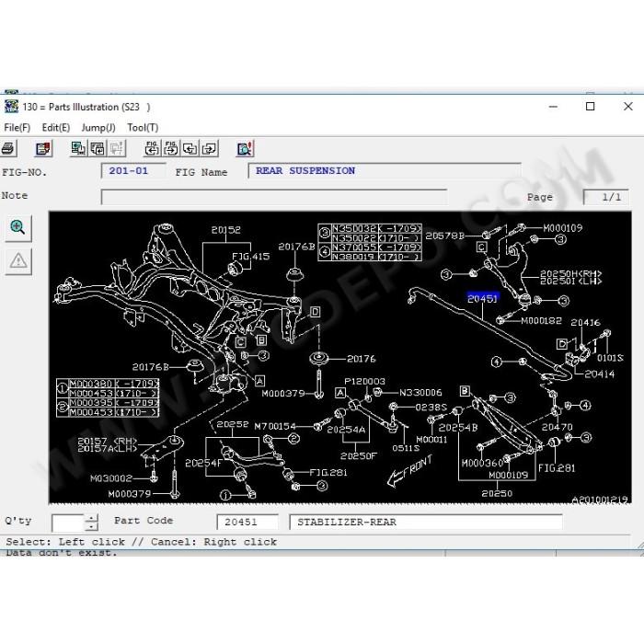Select part number 0101S in diagram
Viewport: 644px width, 644px height.
610,358
